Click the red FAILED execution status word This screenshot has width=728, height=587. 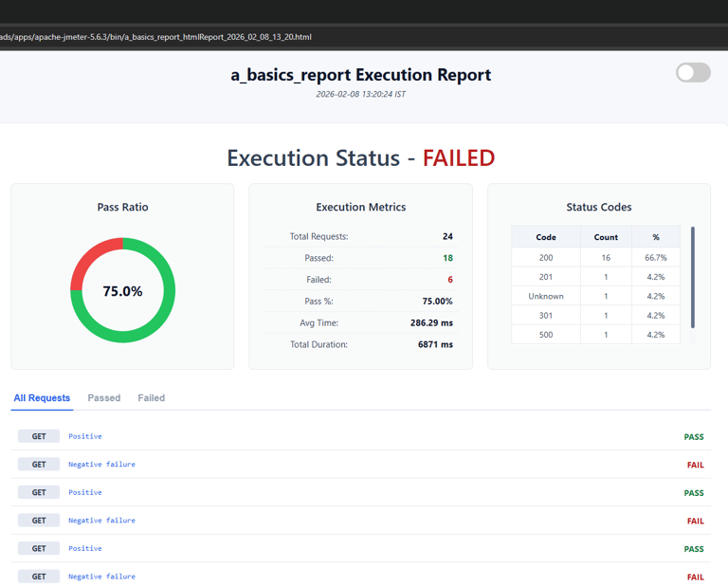[459, 158]
